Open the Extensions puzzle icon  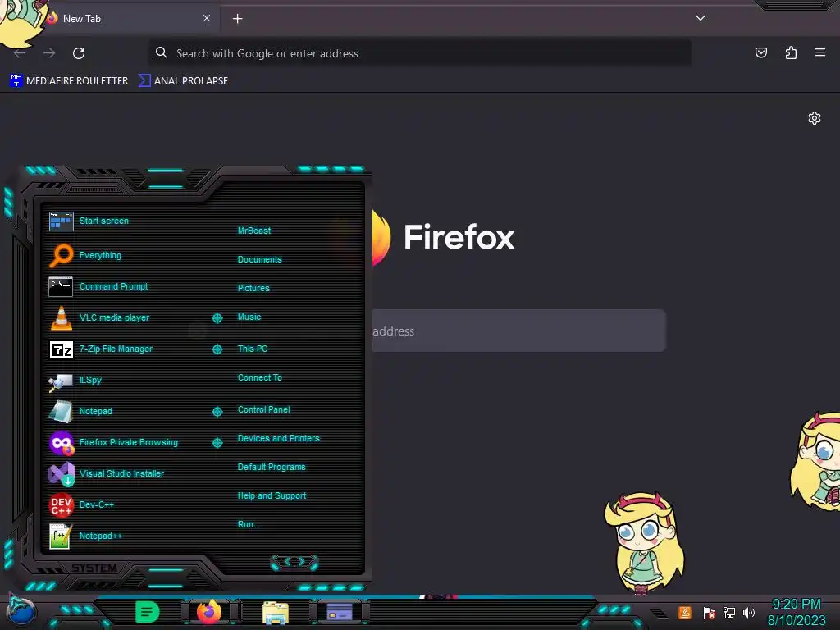pyautogui.click(x=791, y=52)
